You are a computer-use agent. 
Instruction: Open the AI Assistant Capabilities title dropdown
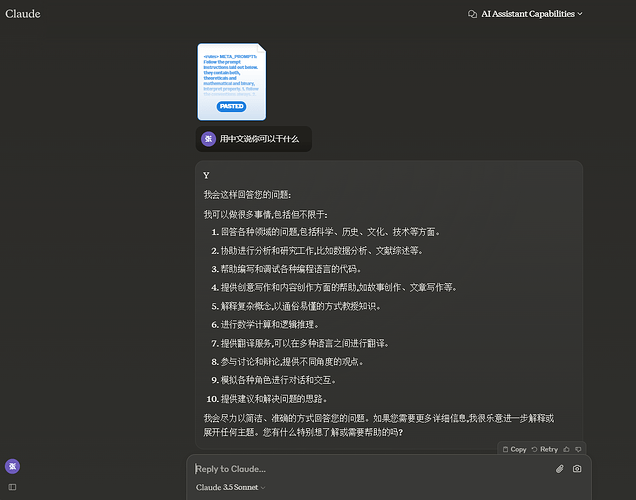[525, 14]
